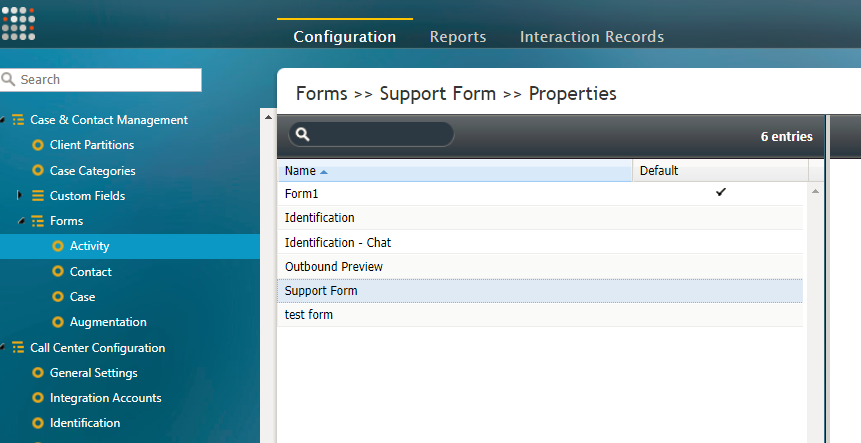861x443 pixels.
Task: Click the Augmentation circle icon
Action: (x=58, y=322)
